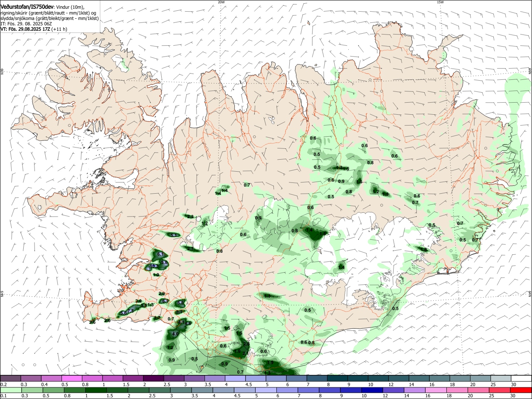
Task: Click the white swatch at 30, upper legend row
Action: (x=521, y=378)
